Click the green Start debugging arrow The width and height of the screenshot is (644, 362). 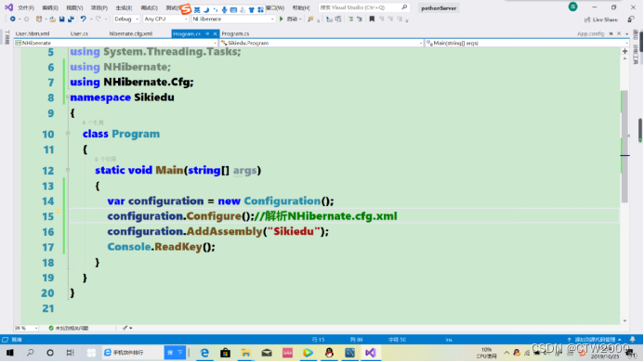282,19
